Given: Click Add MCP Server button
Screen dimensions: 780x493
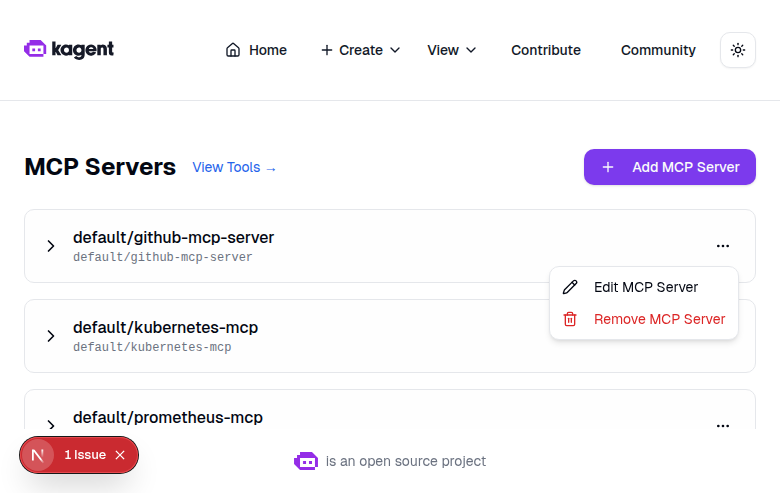Looking at the screenshot, I should [x=670, y=167].
